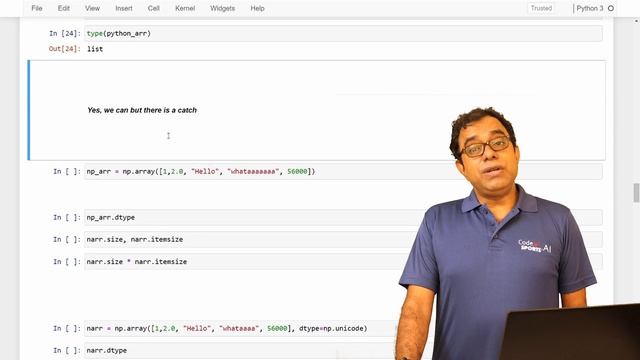Screen dimensions: 640x360
Task: Click the np_arr = np.array code cell
Action: pyautogui.click(x=343, y=171)
